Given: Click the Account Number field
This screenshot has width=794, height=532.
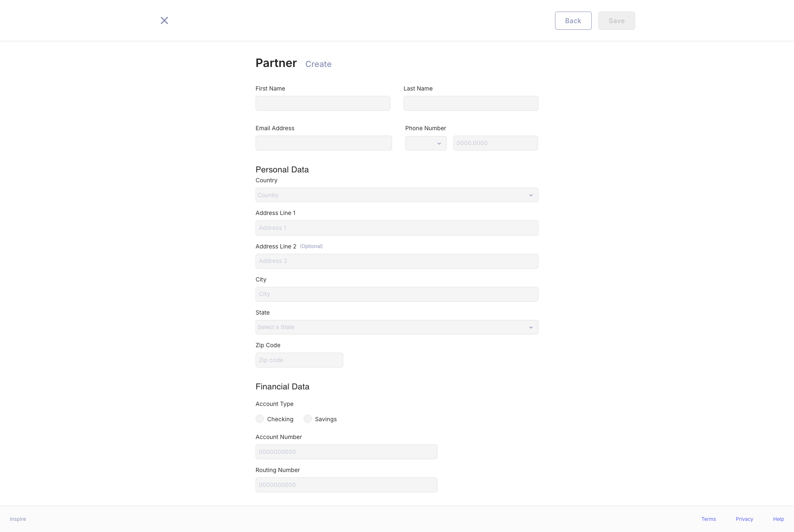Looking at the screenshot, I should point(347,452).
